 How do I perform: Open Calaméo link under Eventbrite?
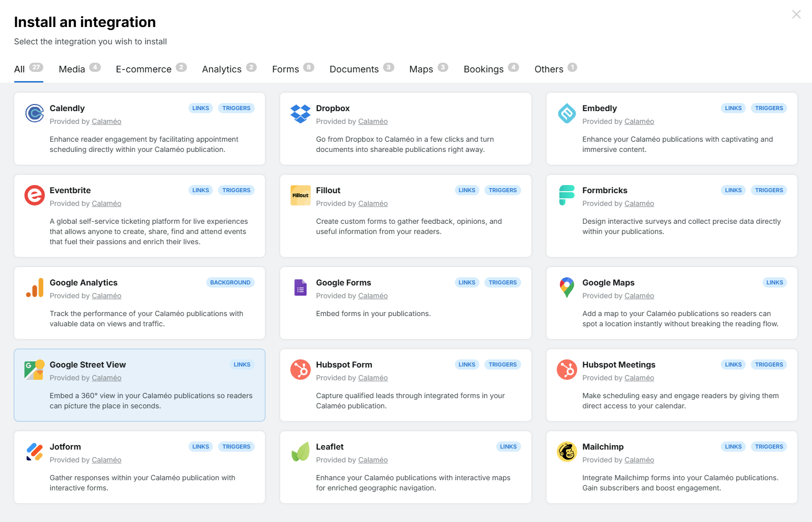click(106, 203)
